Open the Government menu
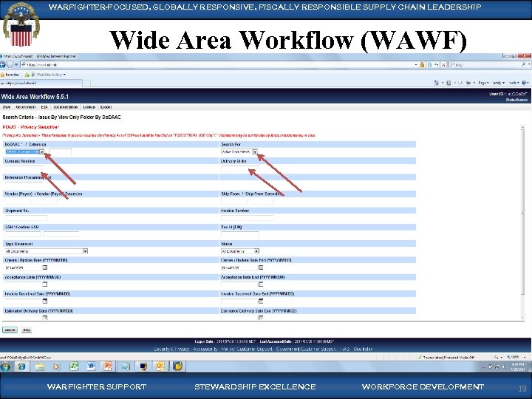 26,107
